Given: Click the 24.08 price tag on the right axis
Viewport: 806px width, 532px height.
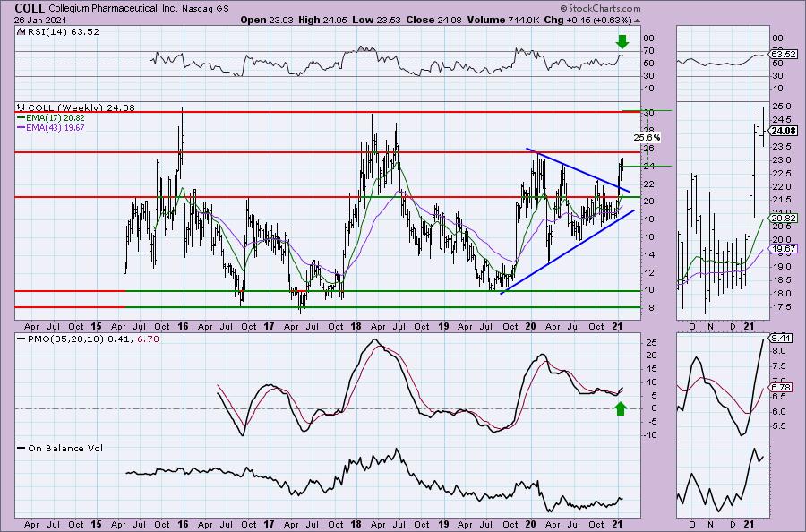Looking at the screenshot, I should click(x=784, y=131).
